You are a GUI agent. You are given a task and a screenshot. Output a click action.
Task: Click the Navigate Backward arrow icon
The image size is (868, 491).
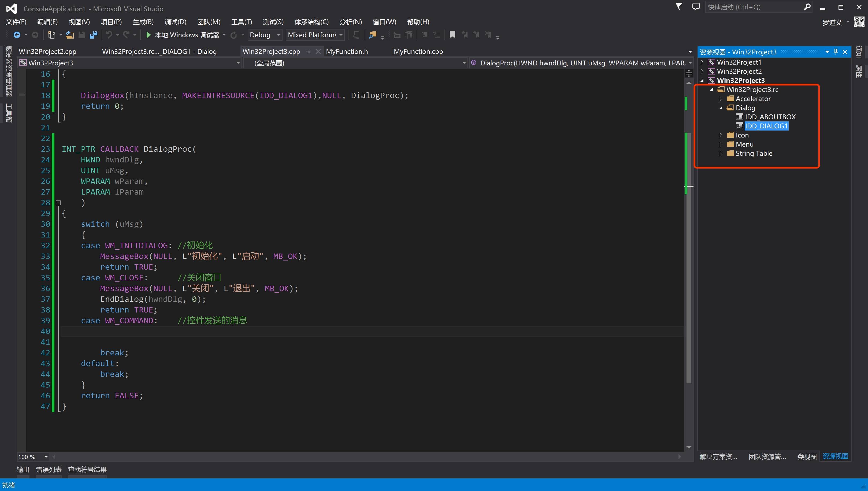[17, 35]
